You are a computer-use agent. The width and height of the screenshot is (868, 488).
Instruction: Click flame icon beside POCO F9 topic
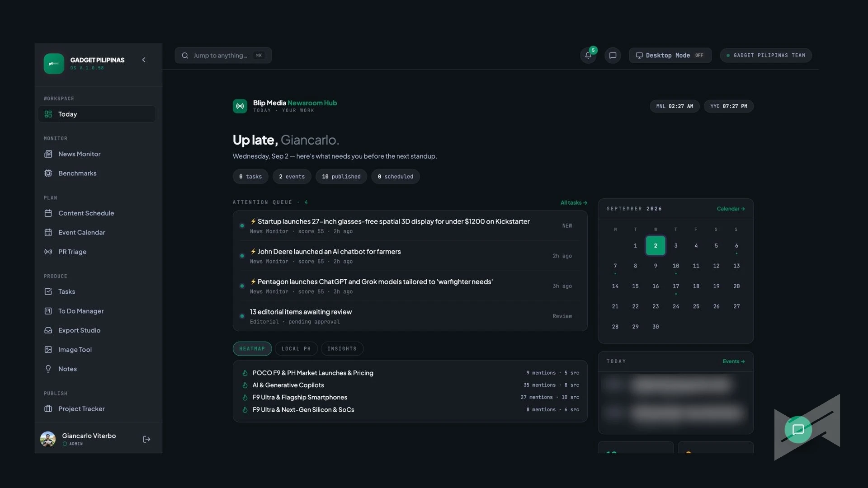pyautogui.click(x=245, y=373)
